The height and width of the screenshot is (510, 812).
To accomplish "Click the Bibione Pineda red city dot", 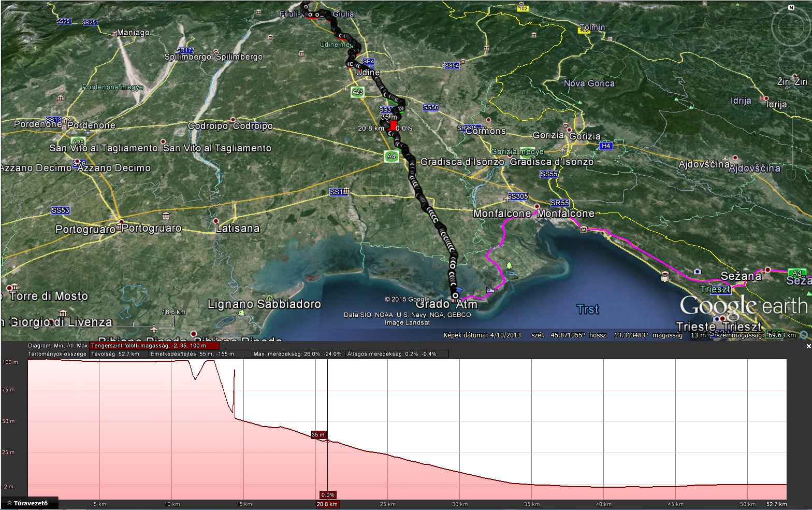I will pos(193,334).
